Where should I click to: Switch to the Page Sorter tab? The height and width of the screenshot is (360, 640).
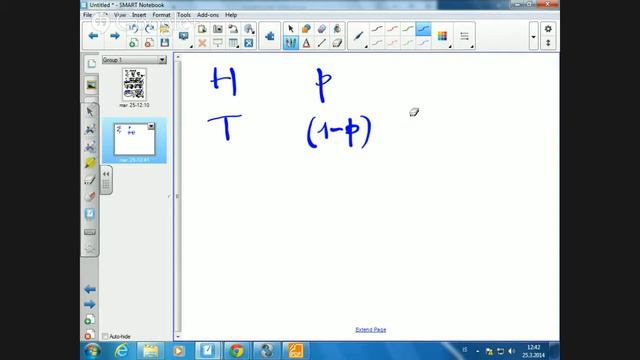[91, 64]
